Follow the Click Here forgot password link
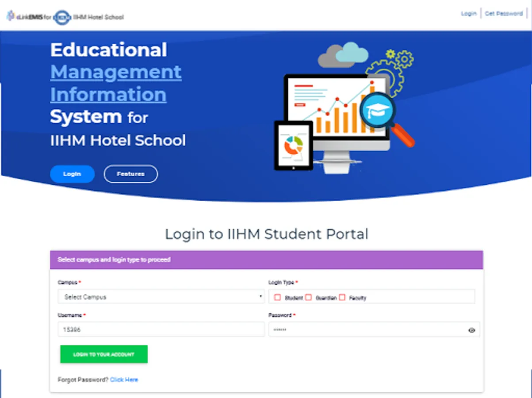Screen dimensions: 532x398 coord(124,379)
